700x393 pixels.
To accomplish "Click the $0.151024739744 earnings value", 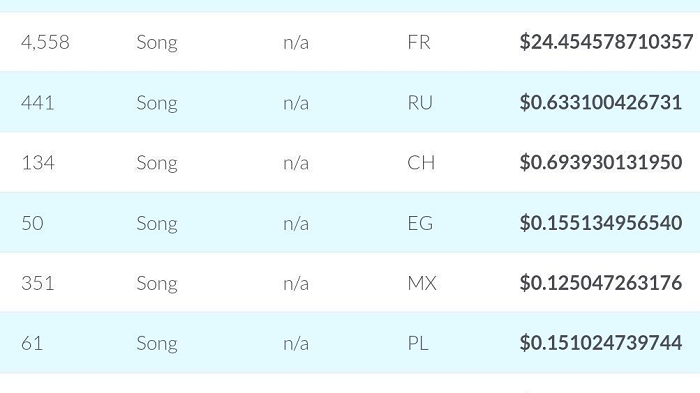I will pyautogui.click(x=600, y=343).
